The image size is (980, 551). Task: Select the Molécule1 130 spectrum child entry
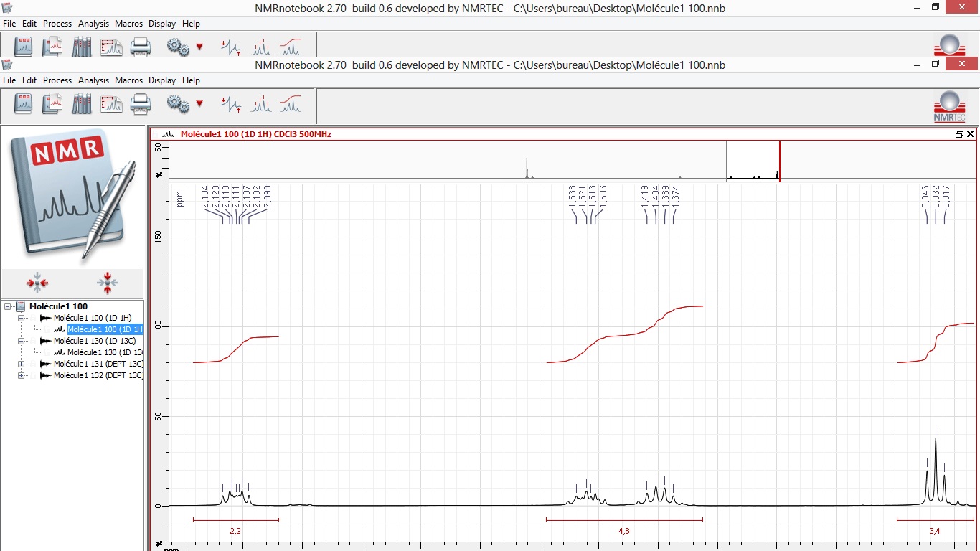click(x=105, y=352)
